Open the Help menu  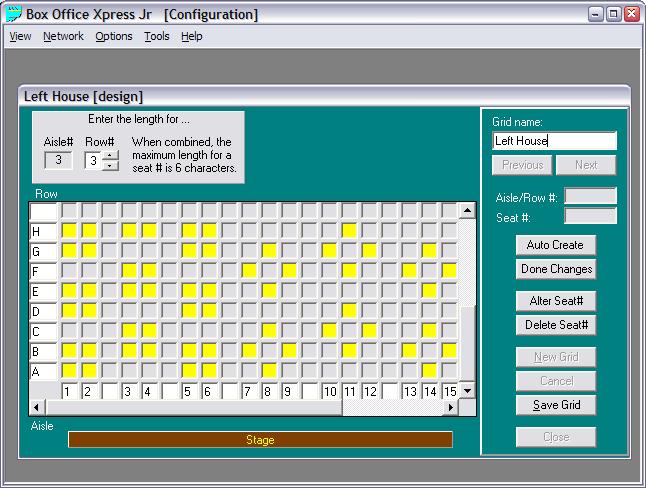[192, 36]
